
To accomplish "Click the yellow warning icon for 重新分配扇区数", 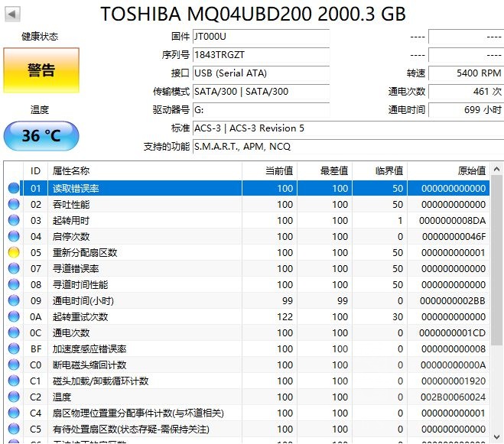I will click(14, 252).
